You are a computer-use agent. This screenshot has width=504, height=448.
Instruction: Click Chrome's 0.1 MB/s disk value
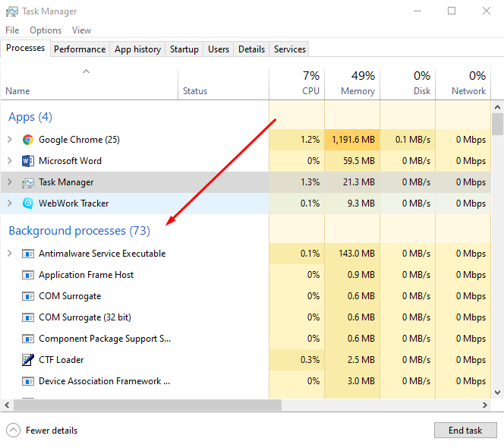413,140
